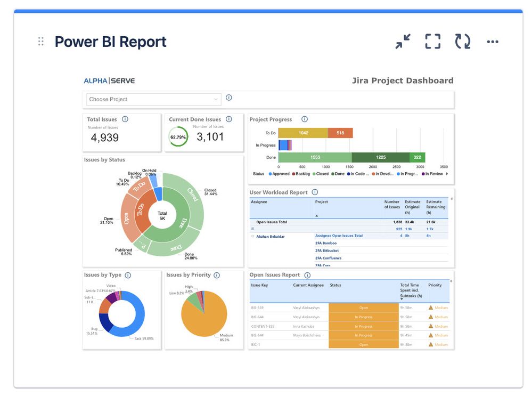Viewport: 532px width, 396px height.
Task: Refresh the Power BI report data
Action: 462,41
